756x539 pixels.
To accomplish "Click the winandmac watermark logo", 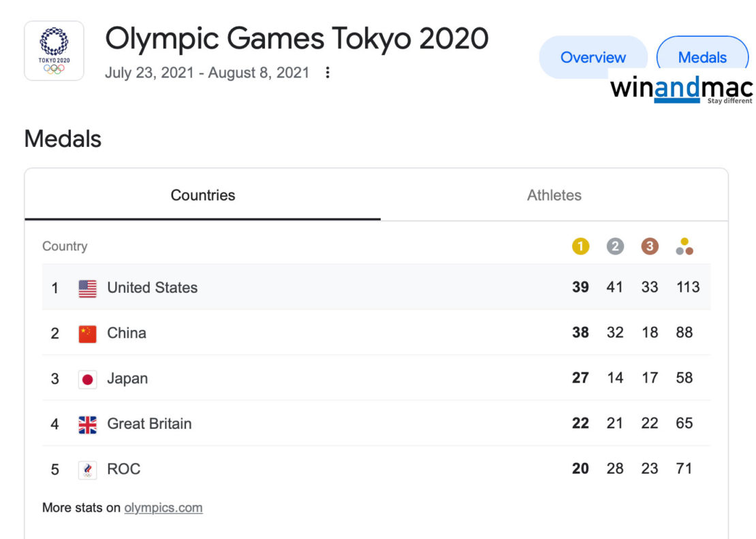I will click(681, 90).
